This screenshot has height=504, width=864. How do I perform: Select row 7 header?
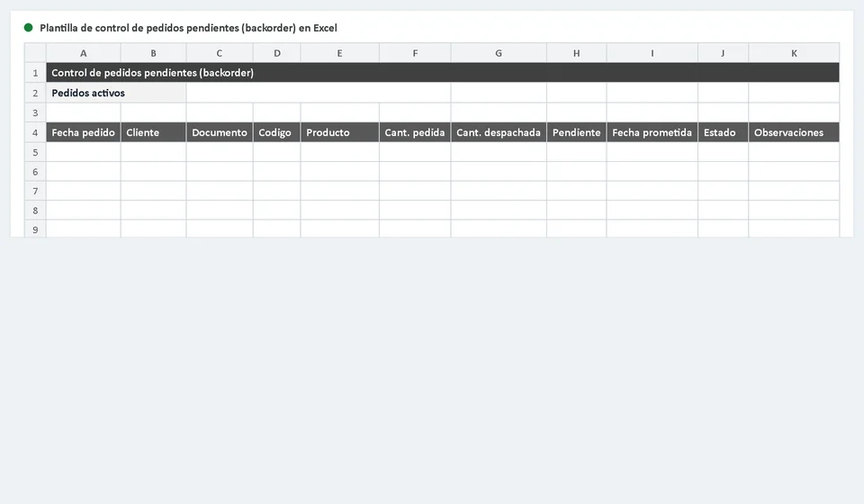pyautogui.click(x=35, y=191)
